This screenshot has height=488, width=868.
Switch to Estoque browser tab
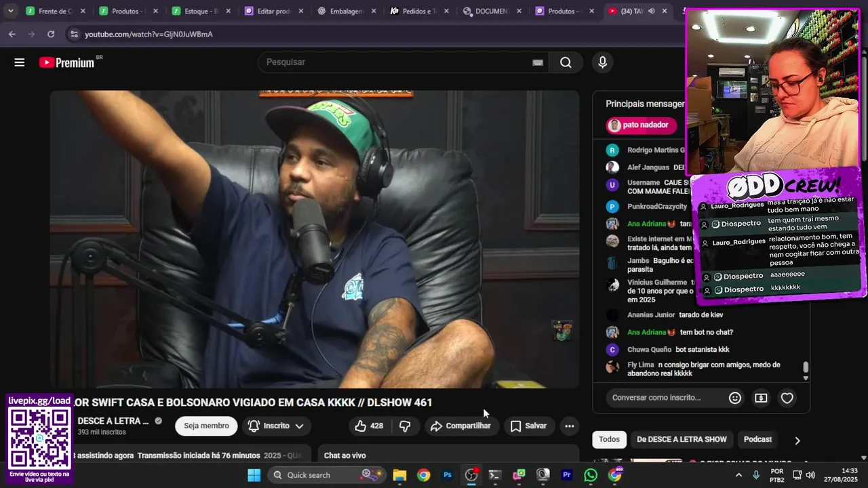pyautogui.click(x=201, y=11)
